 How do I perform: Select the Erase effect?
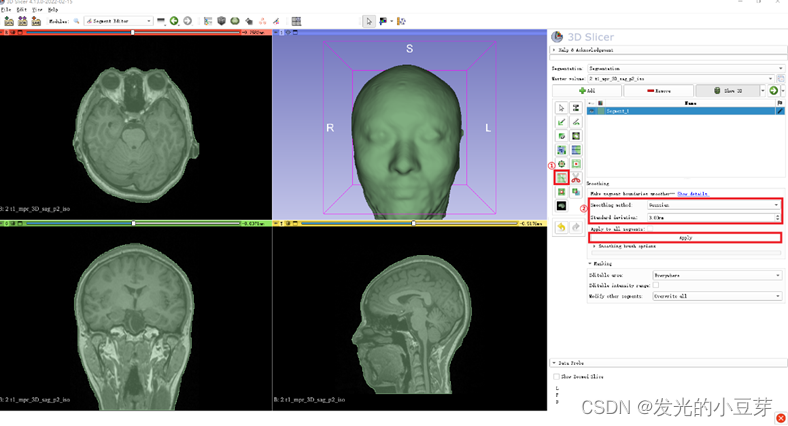pos(561,136)
